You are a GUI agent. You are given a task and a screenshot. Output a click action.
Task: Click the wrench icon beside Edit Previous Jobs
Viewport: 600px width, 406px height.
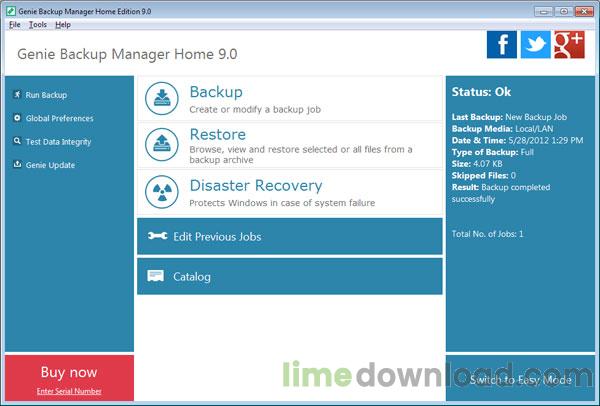click(x=158, y=236)
